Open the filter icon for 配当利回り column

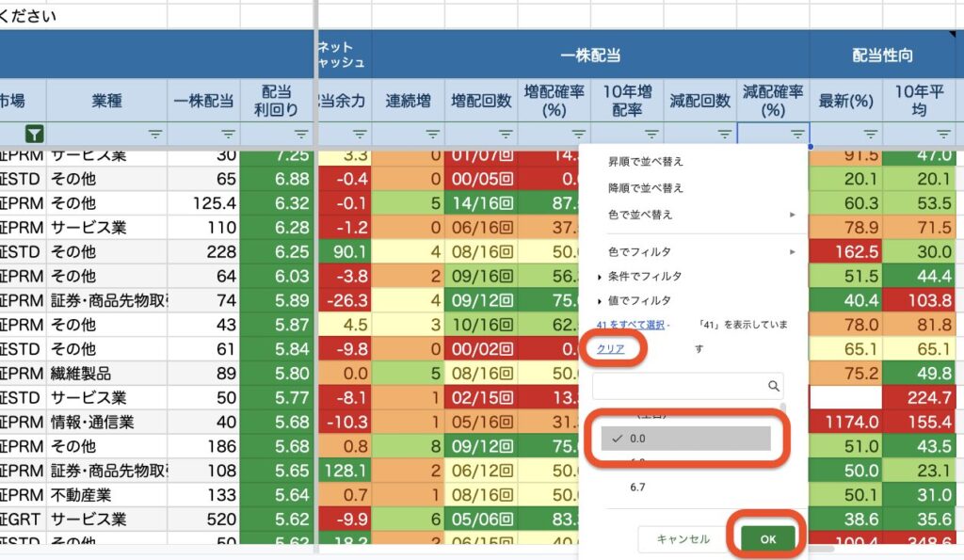click(301, 135)
